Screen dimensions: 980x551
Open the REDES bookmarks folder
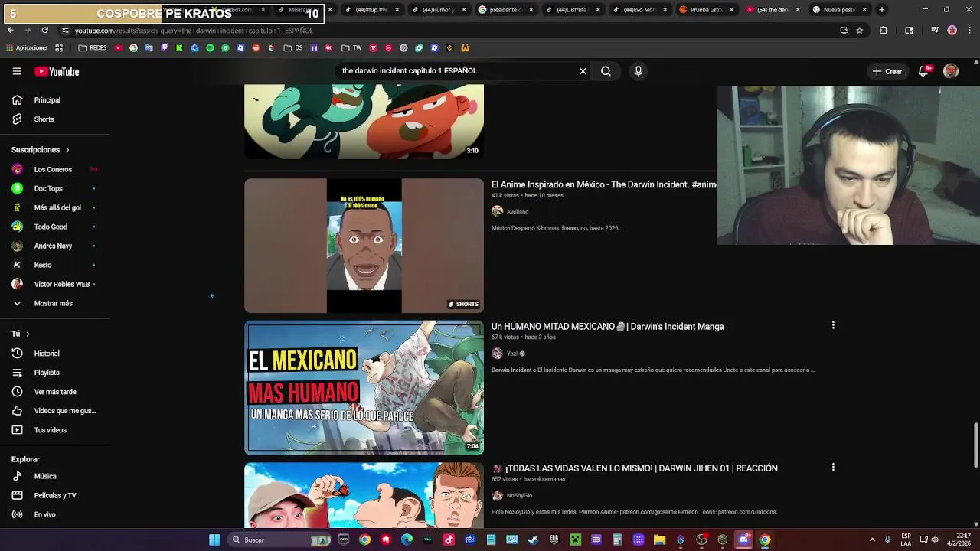(93, 47)
